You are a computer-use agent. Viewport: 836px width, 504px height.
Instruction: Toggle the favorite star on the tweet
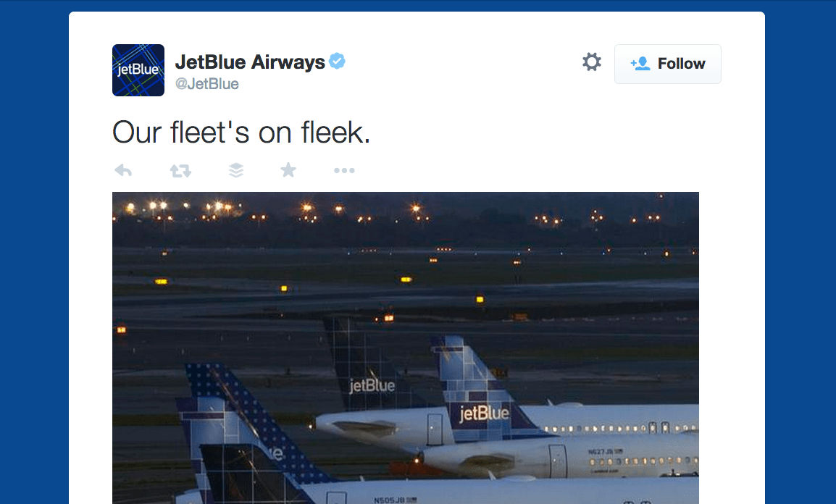click(x=288, y=169)
